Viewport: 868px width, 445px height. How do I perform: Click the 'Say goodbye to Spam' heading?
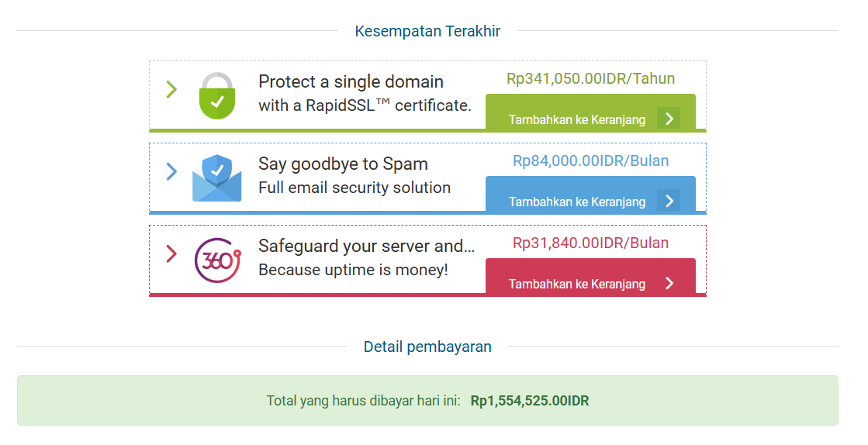tap(343, 164)
